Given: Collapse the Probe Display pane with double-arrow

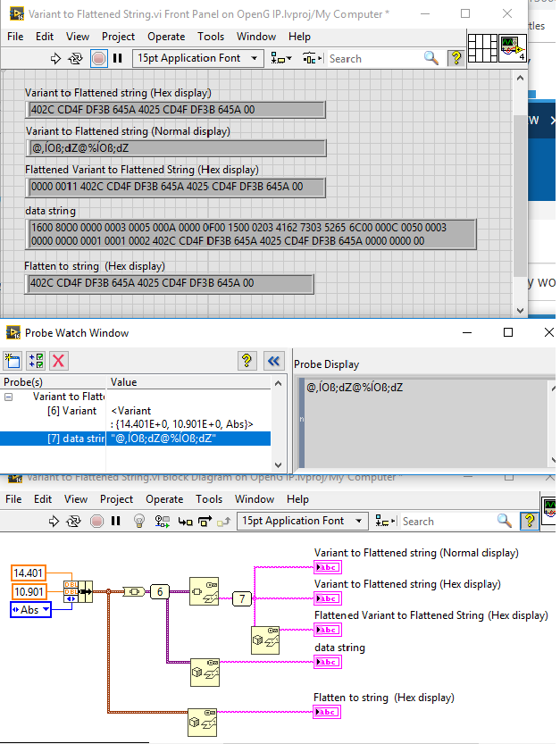Looking at the screenshot, I should 274,361.
